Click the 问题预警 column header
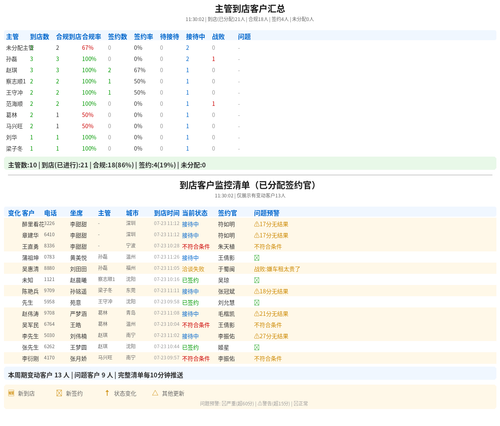Screen dimensions: 500x426 tap(267, 213)
